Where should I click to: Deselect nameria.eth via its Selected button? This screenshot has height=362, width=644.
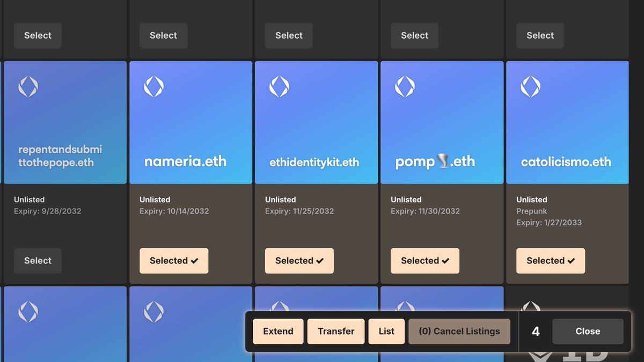click(174, 261)
